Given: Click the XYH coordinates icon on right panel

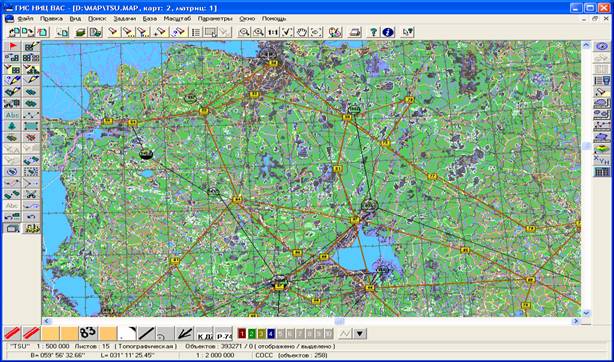Looking at the screenshot, I should [x=601, y=159].
